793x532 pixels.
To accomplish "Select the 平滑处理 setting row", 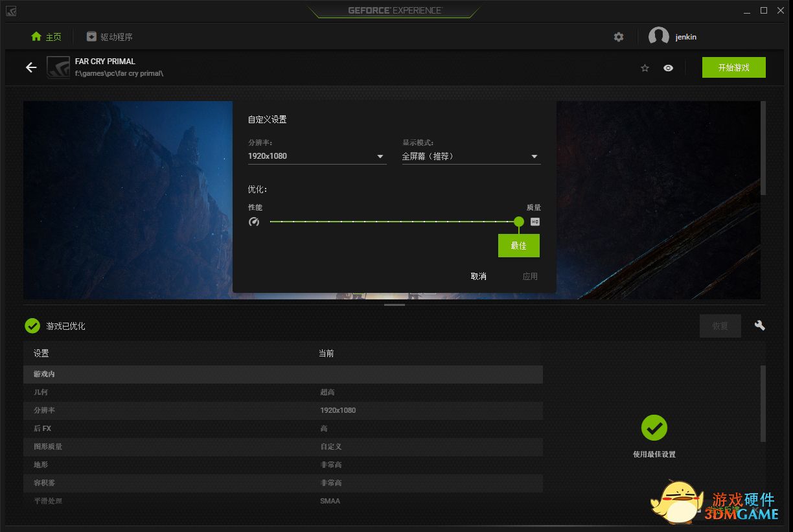I will coord(283,501).
